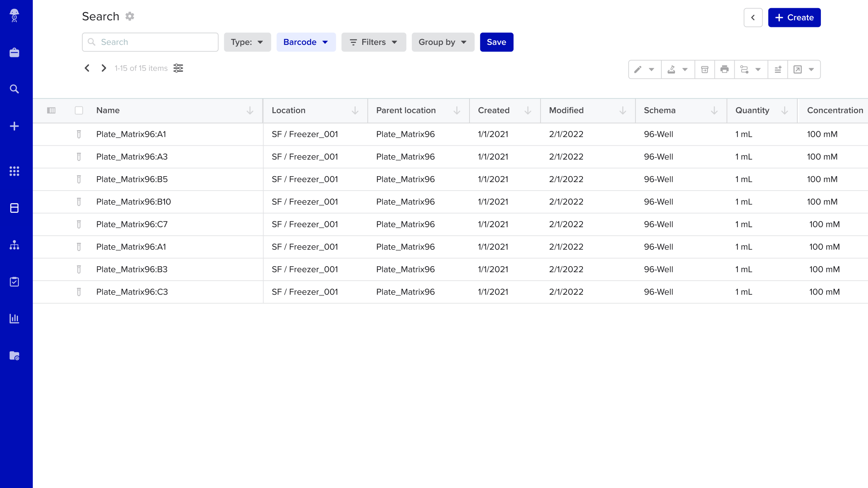The width and height of the screenshot is (868, 488).
Task: Open the hierarchy tree icon in sidebar
Action: [14, 245]
